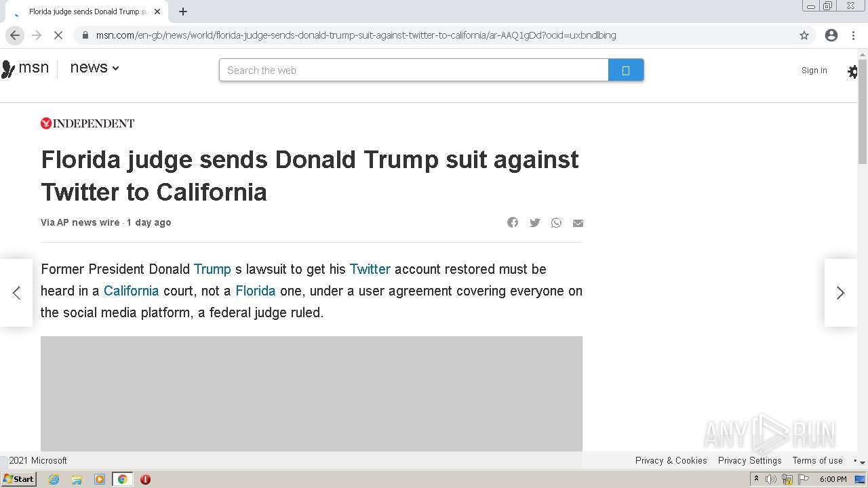The height and width of the screenshot is (488, 868).
Task: Open the California topic link
Action: pos(131,291)
